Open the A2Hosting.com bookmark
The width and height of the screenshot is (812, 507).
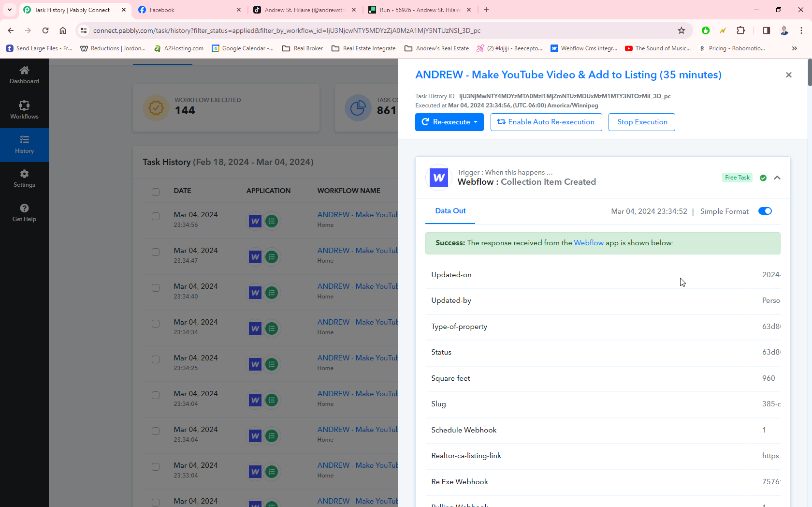coord(179,48)
